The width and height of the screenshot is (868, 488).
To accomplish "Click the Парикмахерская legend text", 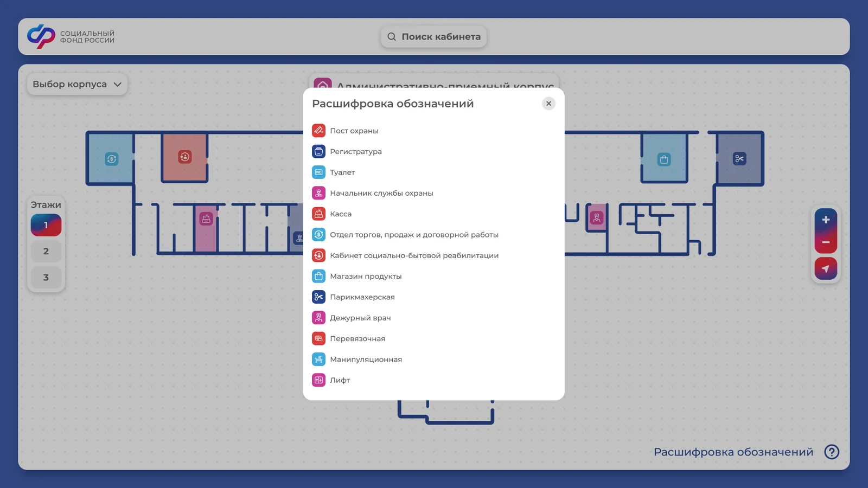I will (362, 297).
